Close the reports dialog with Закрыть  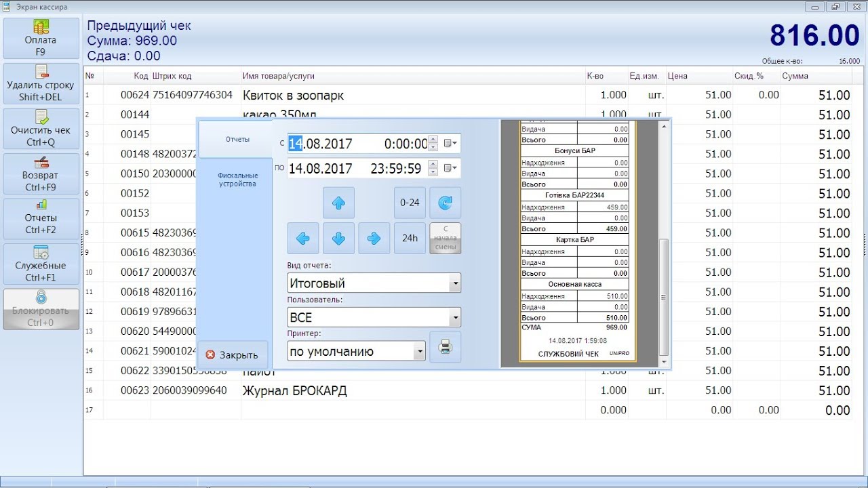(233, 355)
